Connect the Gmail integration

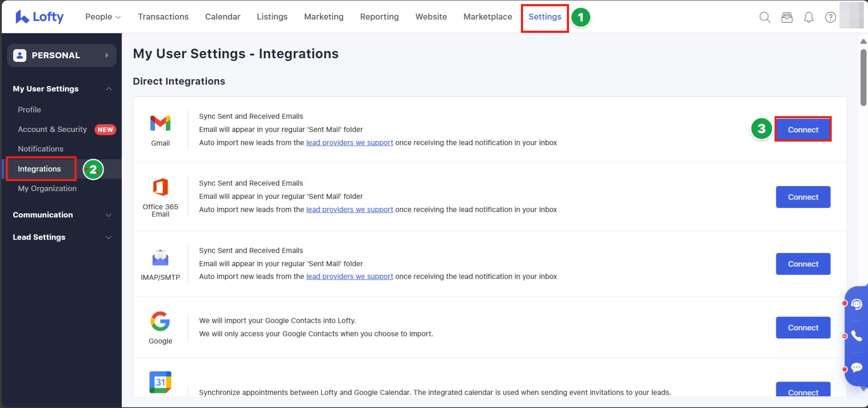click(x=803, y=130)
